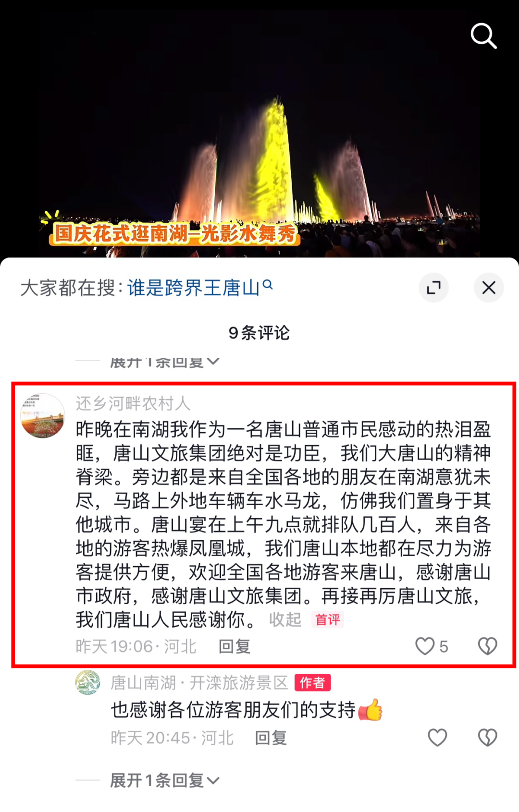519x812 pixels.
Task: Open 唐山南湖·开滦旅游景区's avatar
Action: (x=87, y=682)
